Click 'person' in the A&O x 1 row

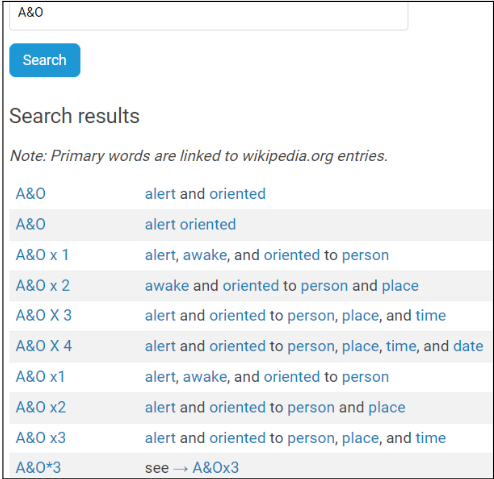click(365, 255)
